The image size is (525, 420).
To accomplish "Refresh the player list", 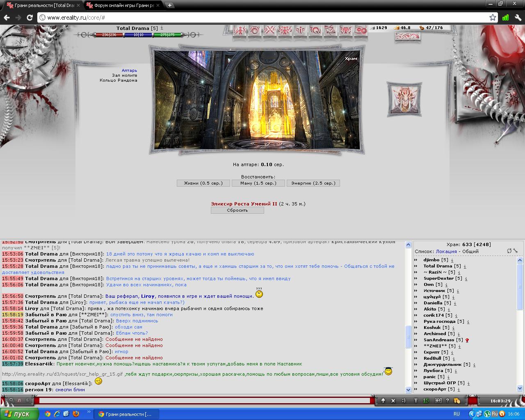I will [509, 251].
